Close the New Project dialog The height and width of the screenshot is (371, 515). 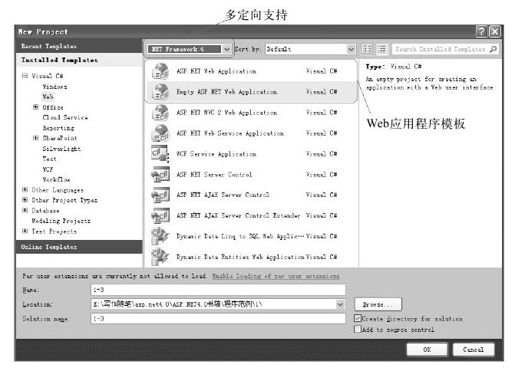coord(495,32)
